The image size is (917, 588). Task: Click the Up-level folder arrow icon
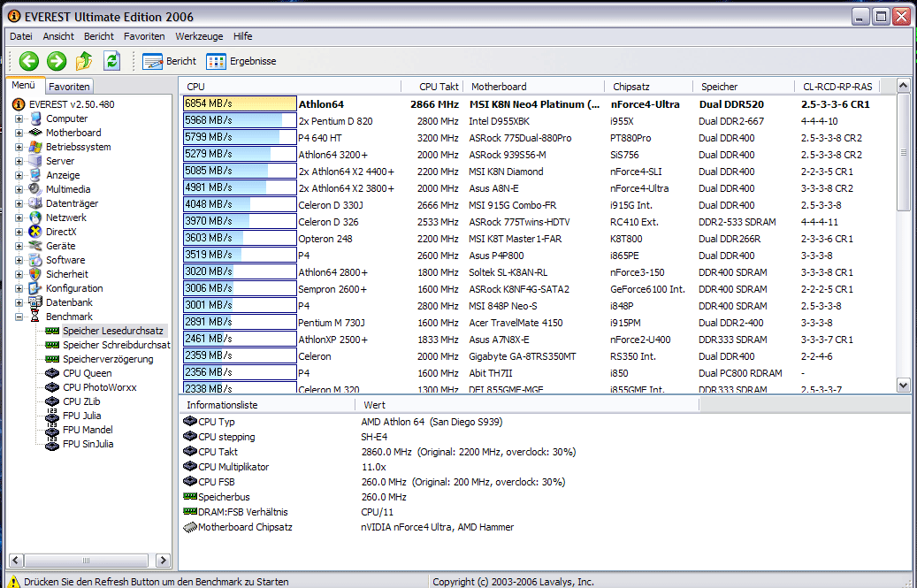(84, 61)
